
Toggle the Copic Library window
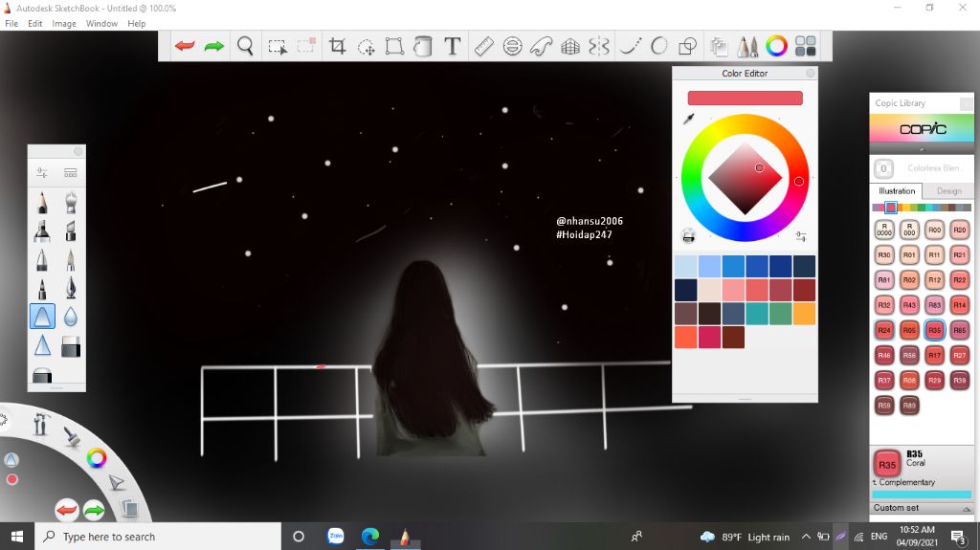(805, 46)
